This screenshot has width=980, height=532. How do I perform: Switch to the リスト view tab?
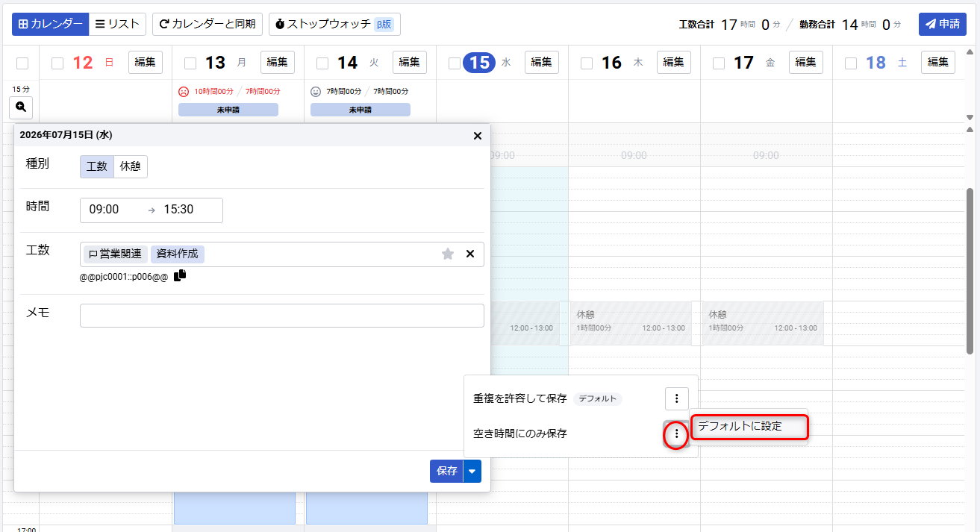tap(117, 24)
